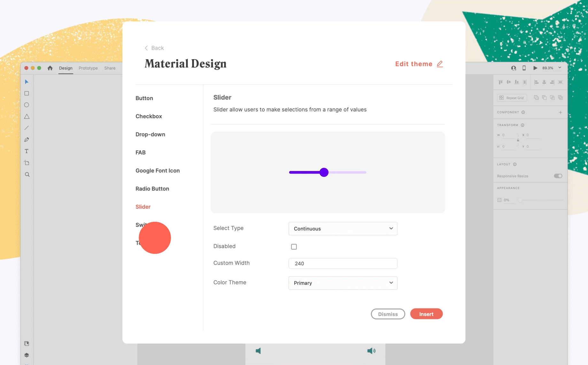Toggle the Responsive Resize switch
The height and width of the screenshot is (365, 588).
pyautogui.click(x=558, y=176)
